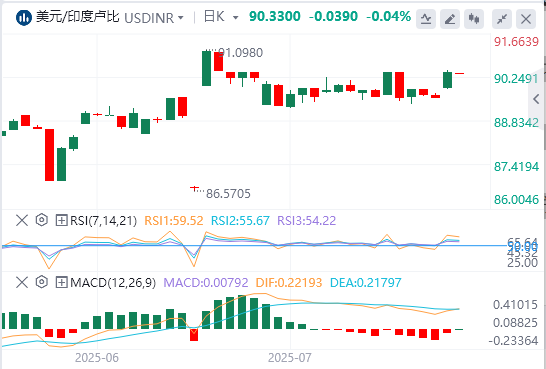546x369 pixels.
Task: Click the 86.0046 price axis label
Action: click(x=516, y=200)
